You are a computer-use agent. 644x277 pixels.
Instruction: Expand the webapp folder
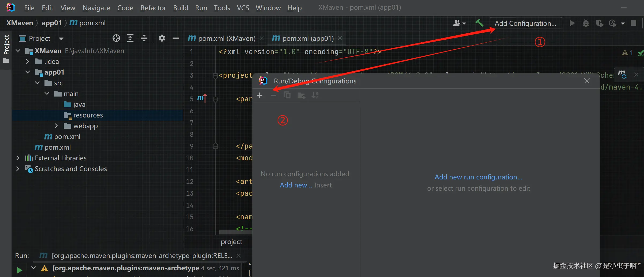coord(56,125)
